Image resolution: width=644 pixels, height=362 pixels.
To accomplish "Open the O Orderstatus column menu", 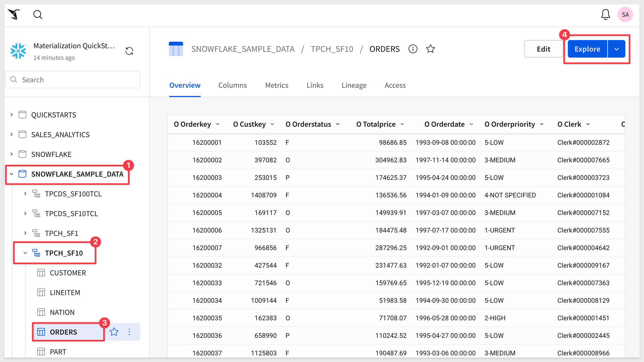I will click(338, 124).
